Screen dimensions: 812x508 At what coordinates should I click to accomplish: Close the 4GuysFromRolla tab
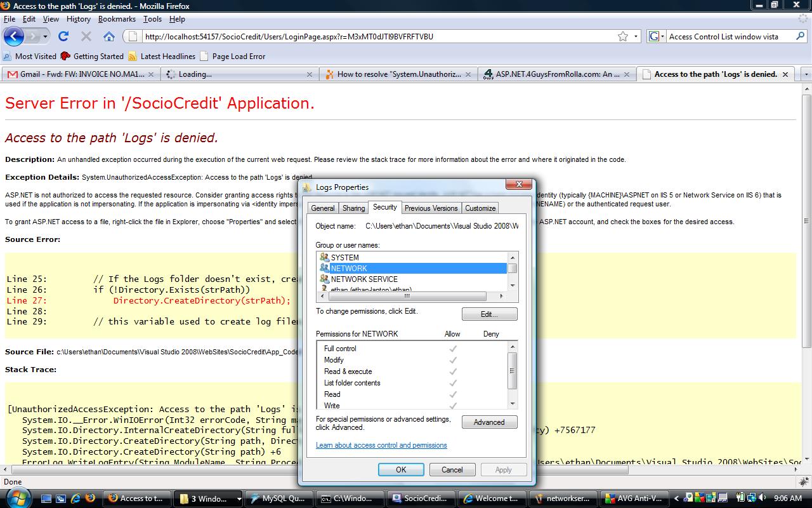click(627, 74)
